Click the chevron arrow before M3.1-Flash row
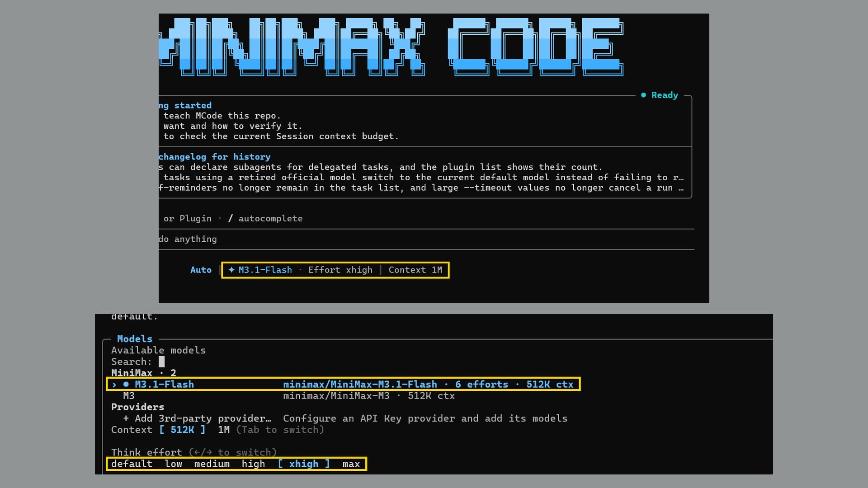This screenshot has width=868, height=488. [114, 385]
